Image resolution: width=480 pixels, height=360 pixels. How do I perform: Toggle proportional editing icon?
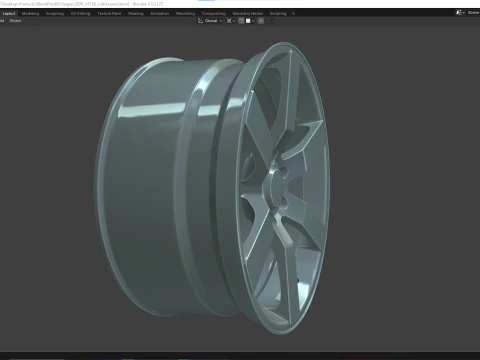coord(261,21)
